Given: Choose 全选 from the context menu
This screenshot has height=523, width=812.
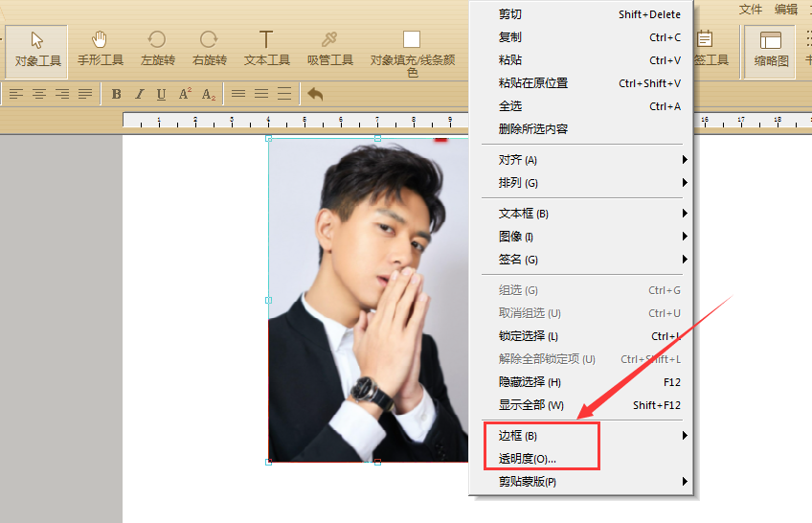Looking at the screenshot, I should click(581, 106).
